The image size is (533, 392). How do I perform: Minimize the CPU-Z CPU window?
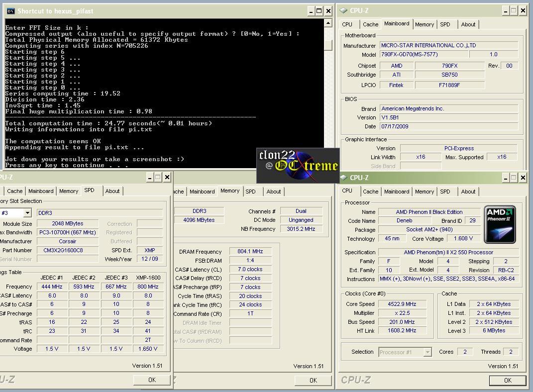click(506, 178)
